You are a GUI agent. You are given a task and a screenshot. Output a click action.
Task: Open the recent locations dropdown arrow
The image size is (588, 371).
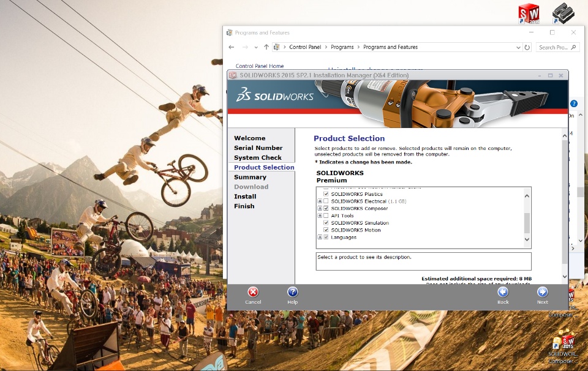point(256,47)
